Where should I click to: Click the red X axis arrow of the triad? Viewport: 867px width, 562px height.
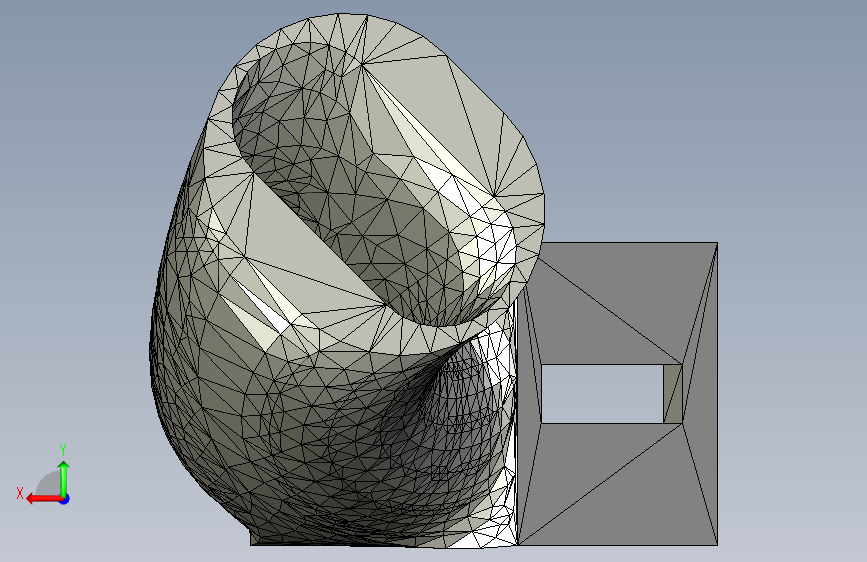(x=43, y=499)
